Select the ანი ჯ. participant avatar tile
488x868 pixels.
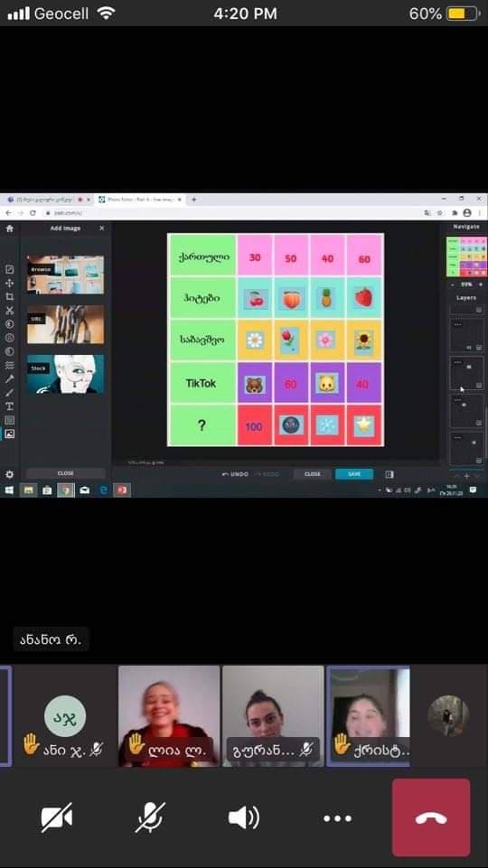point(65,715)
